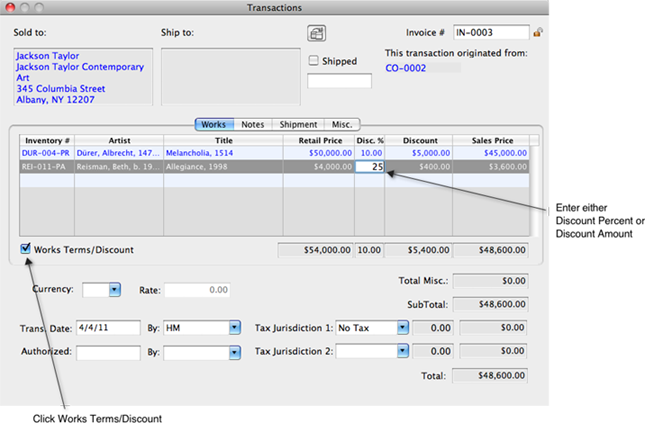This screenshot has height=423, width=645.
Task: Uncheck the Works Terms/Discount checkbox
Action: click(x=24, y=249)
